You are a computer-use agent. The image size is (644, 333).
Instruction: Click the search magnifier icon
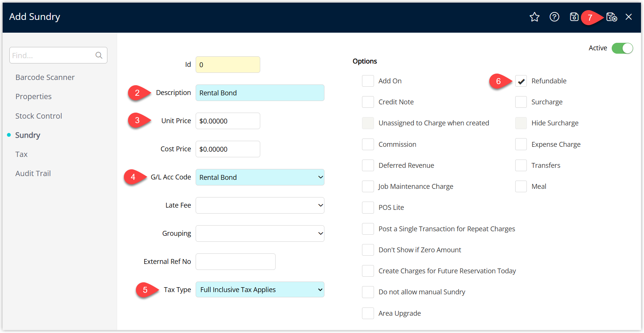tap(99, 55)
